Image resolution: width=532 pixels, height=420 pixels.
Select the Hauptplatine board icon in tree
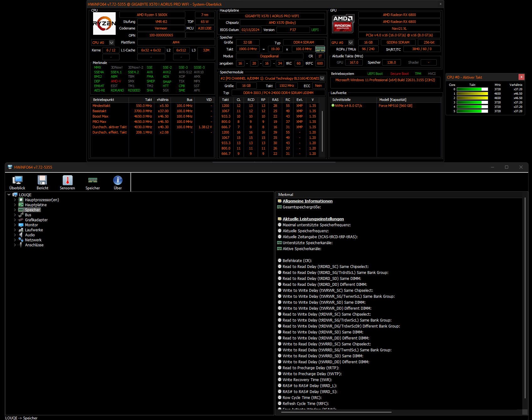(x=21, y=205)
